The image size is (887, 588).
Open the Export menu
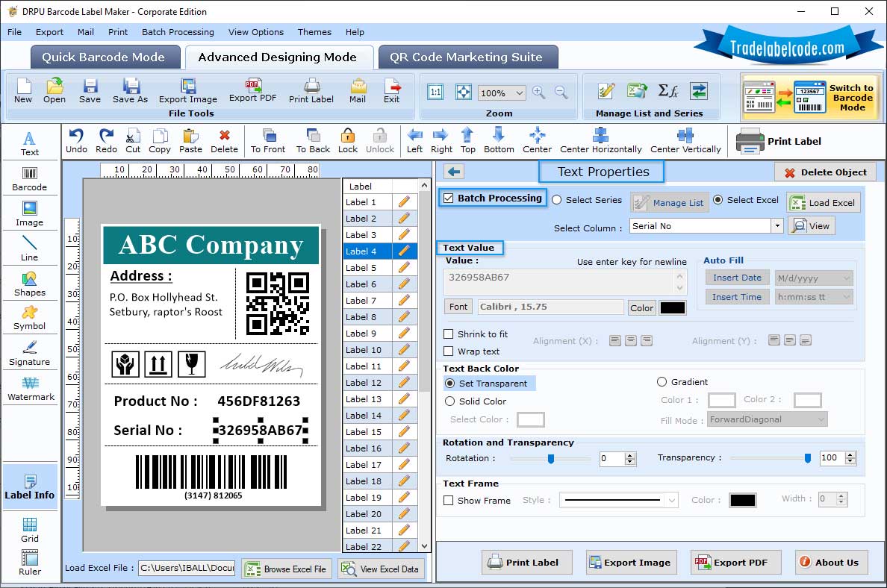click(x=49, y=32)
